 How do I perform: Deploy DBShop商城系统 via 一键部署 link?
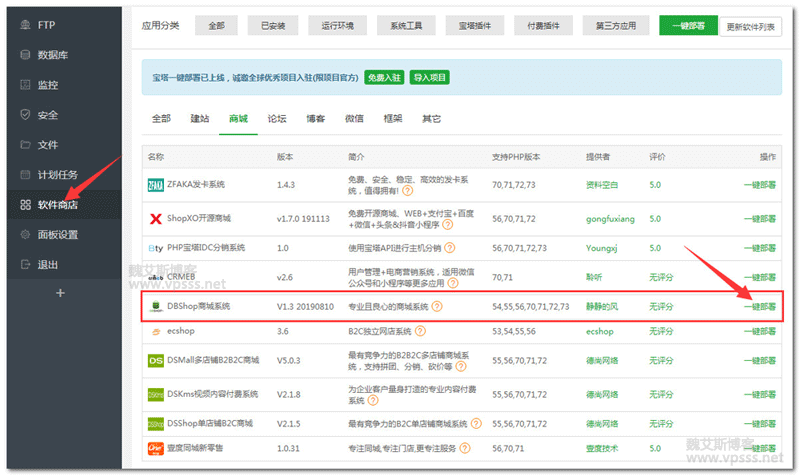[758, 306]
